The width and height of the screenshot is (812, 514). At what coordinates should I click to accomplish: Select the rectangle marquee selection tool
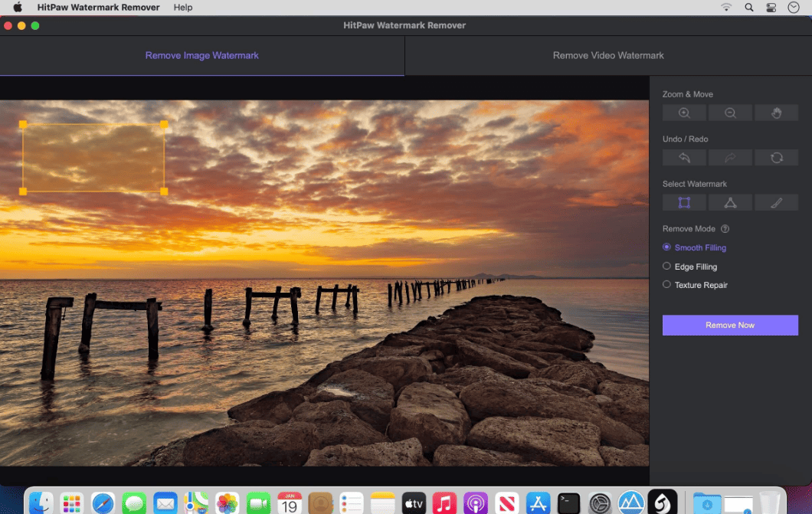click(x=684, y=202)
